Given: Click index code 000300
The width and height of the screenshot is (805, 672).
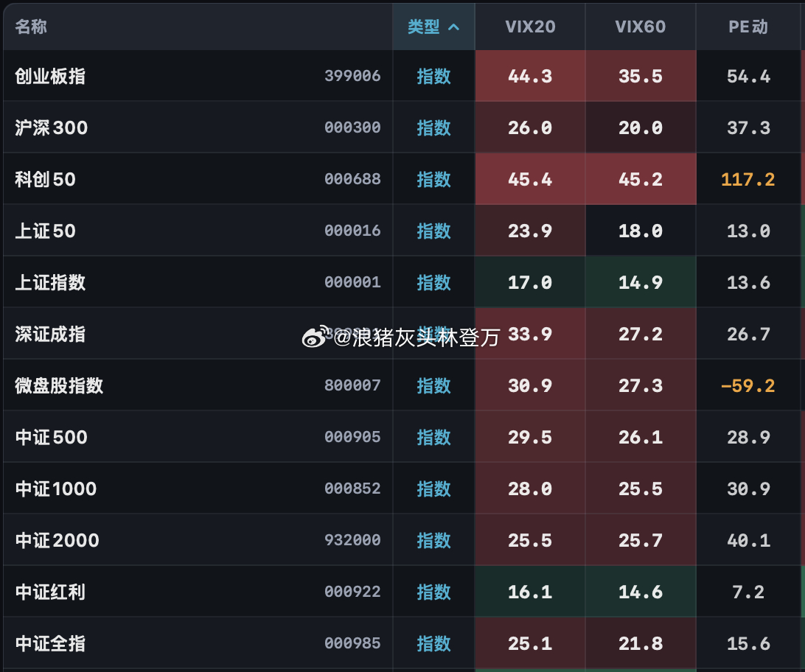Looking at the screenshot, I should pyautogui.click(x=352, y=127).
